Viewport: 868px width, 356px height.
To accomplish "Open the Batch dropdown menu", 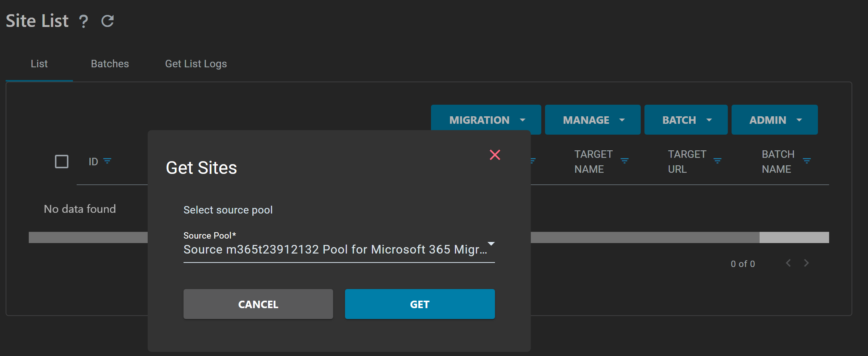I will pos(686,120).
